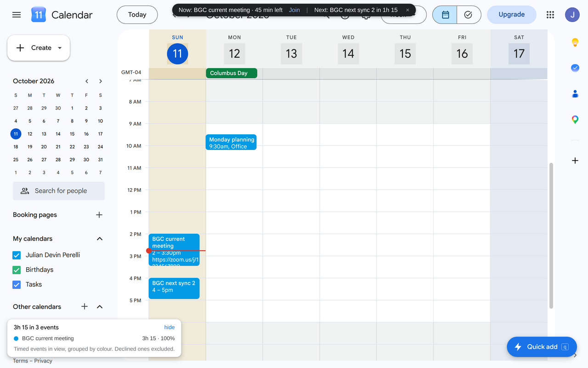Collapse the My calendars section
Viewport: 588px width, 368px height.
pyautogui.click(x=100, y=239)
